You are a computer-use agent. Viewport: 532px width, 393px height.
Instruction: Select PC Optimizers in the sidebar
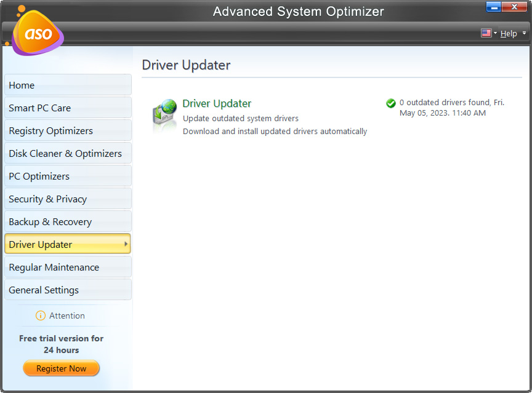(68, 176)
